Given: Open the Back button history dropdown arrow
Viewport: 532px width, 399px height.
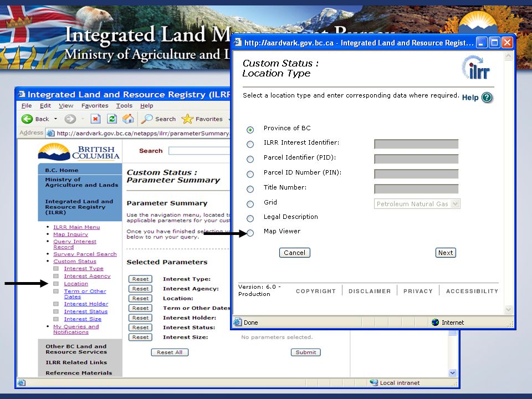Looking at the screenshot, I should (x=55, y=119).
